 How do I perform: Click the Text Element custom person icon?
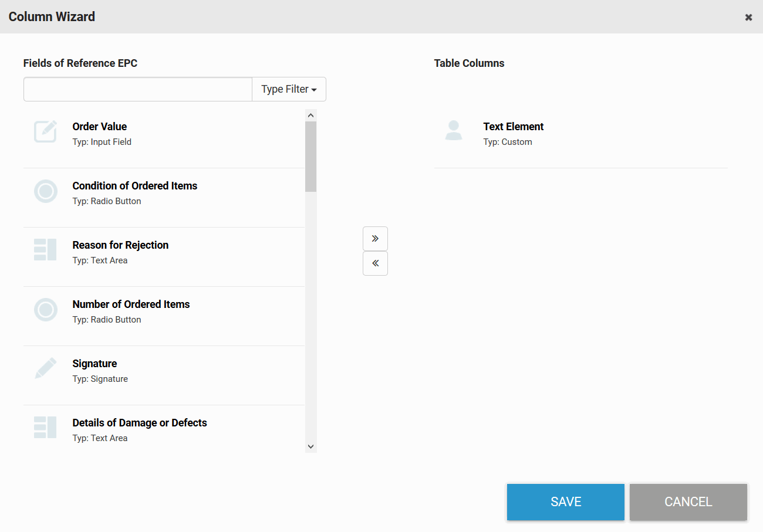pyautogui.click(x=454, y=132)
